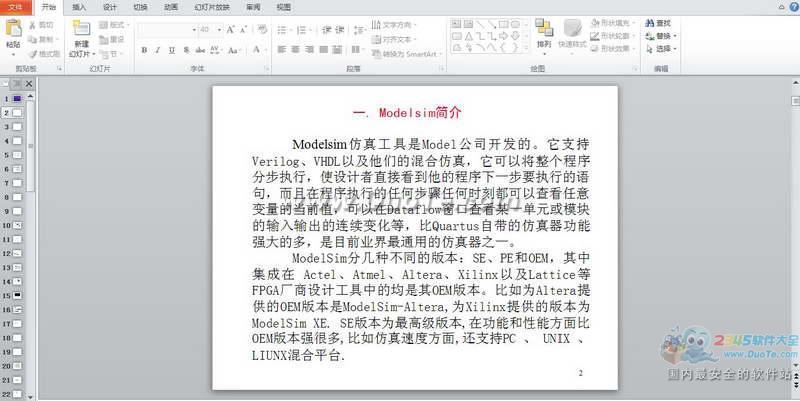Click Convert to SmartArt (转换为 SmartArt)
This screenshot has height=401, width=800.
(406, 54)
